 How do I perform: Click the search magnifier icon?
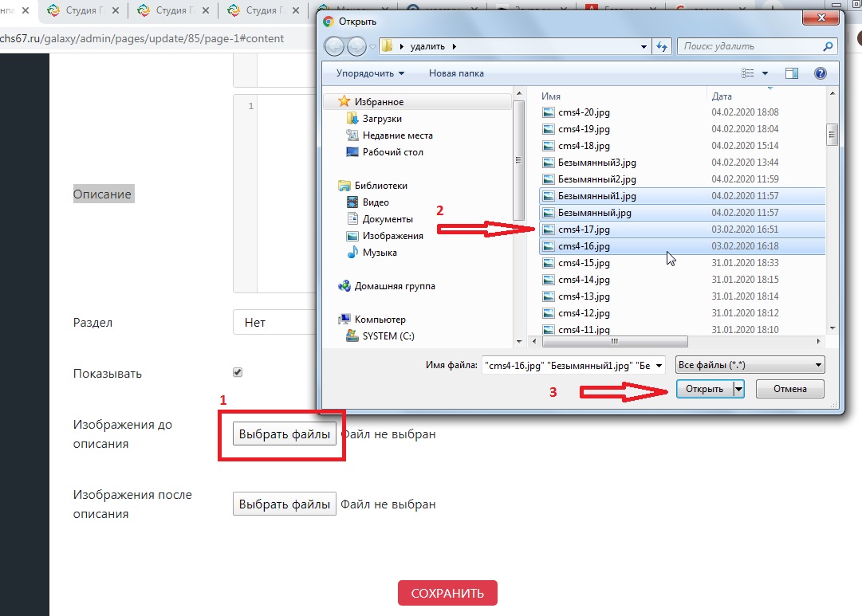pyautogui.click(x=828, y=47)
